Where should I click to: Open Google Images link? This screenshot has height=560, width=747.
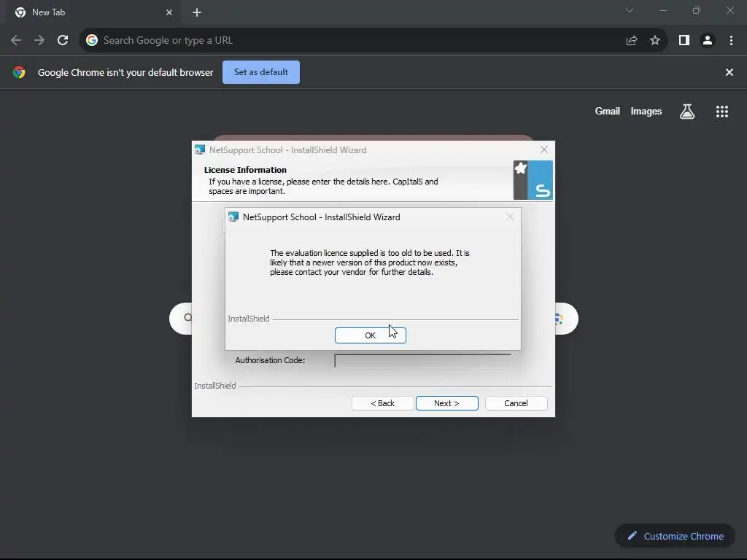(646, 111)
